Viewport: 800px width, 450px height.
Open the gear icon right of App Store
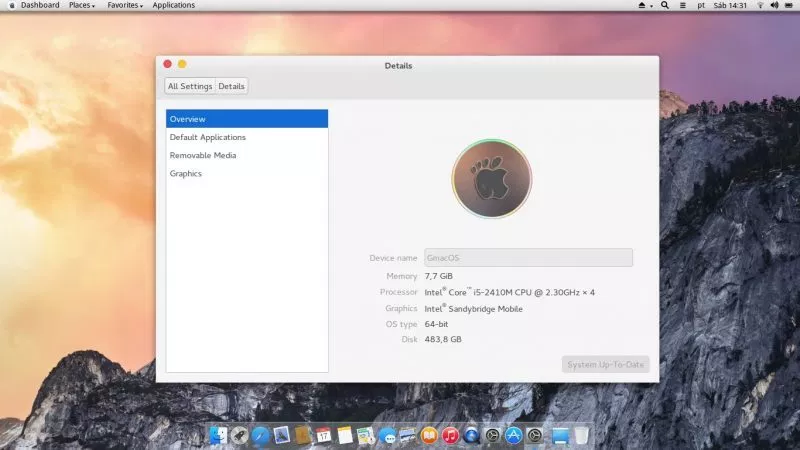click(x=535, y=435)
